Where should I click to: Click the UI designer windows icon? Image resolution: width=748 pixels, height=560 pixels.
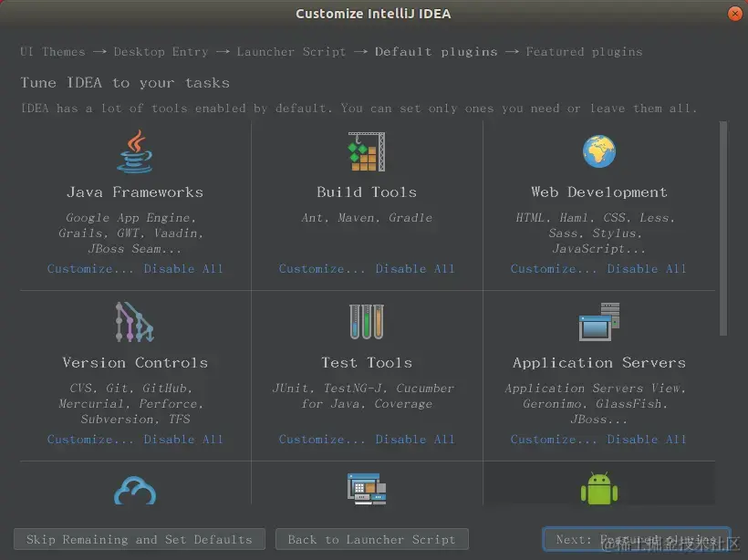coord(367,489)
